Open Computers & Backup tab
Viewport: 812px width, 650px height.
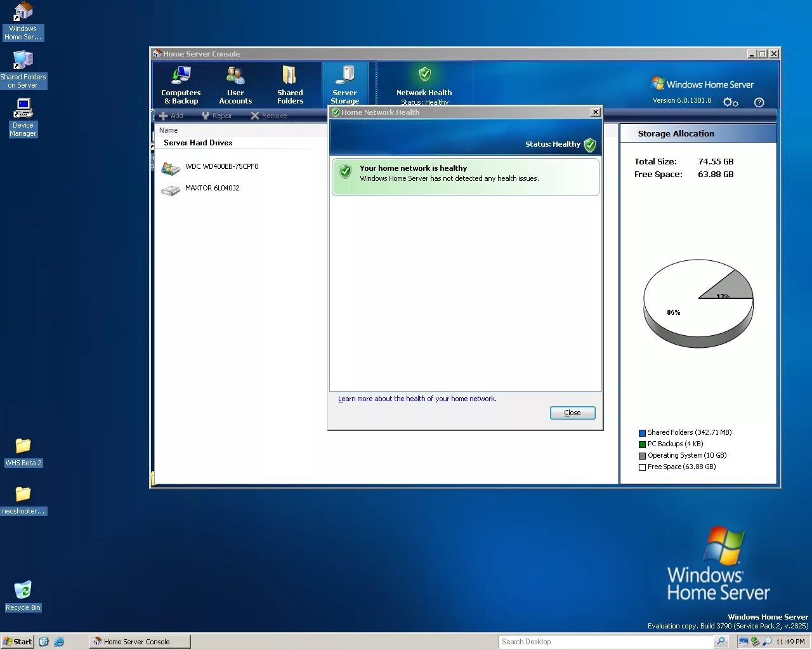181,84
